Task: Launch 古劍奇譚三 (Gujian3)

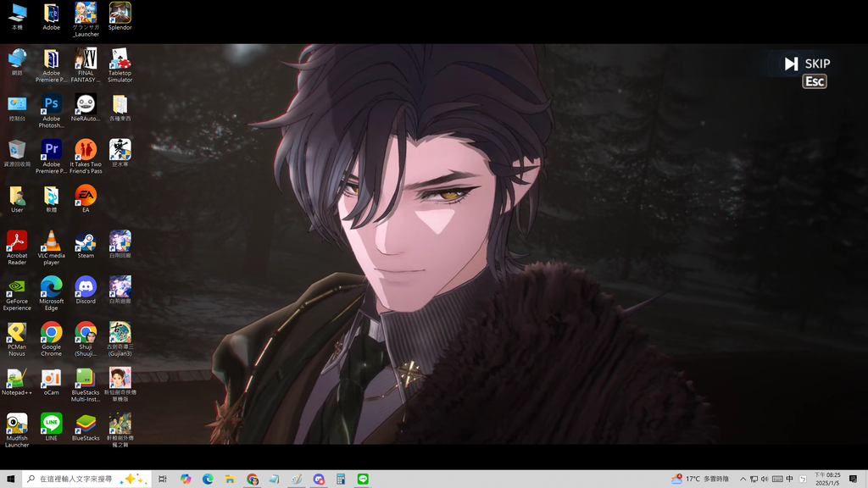Action: click(x=120, y=339)
